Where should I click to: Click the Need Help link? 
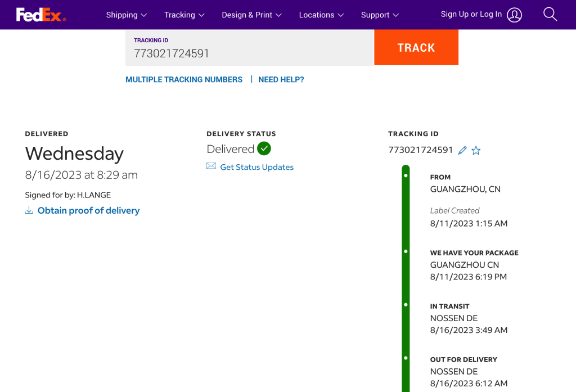click(281, 80)
